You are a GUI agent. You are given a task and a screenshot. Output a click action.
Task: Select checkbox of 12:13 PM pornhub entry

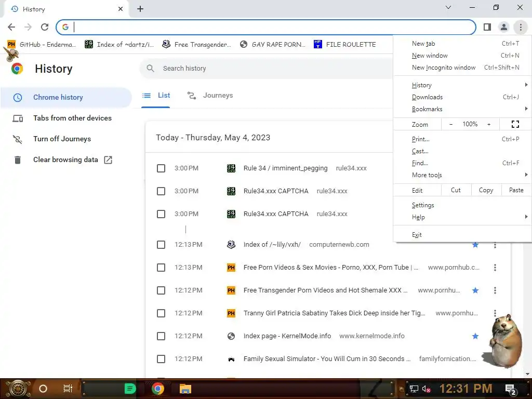(x=161, y=268)
